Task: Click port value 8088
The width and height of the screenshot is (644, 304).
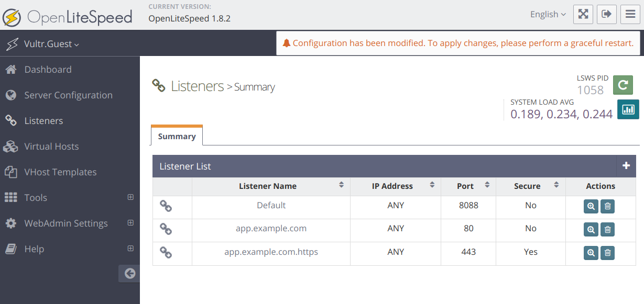Action: tap(468, 205)
